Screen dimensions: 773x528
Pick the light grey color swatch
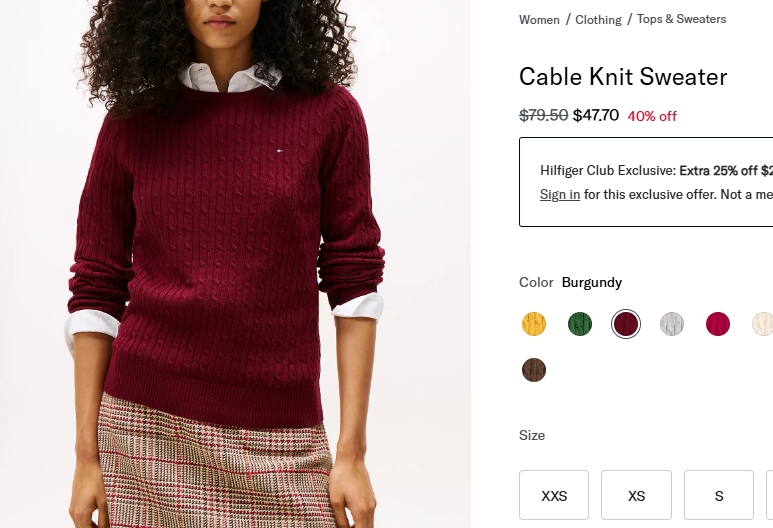[x=672, y=324]
